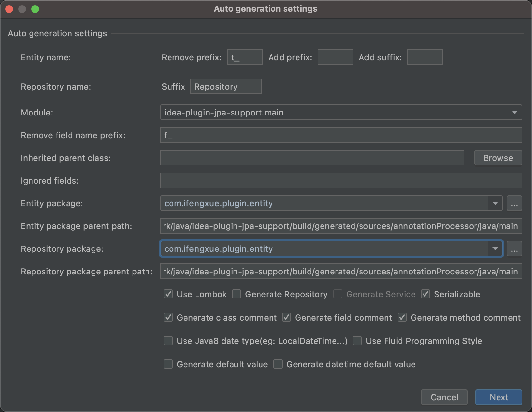This screenshot has width=532, height=412.
Task: Turn off Generate method comment
Action: (402, 318)
